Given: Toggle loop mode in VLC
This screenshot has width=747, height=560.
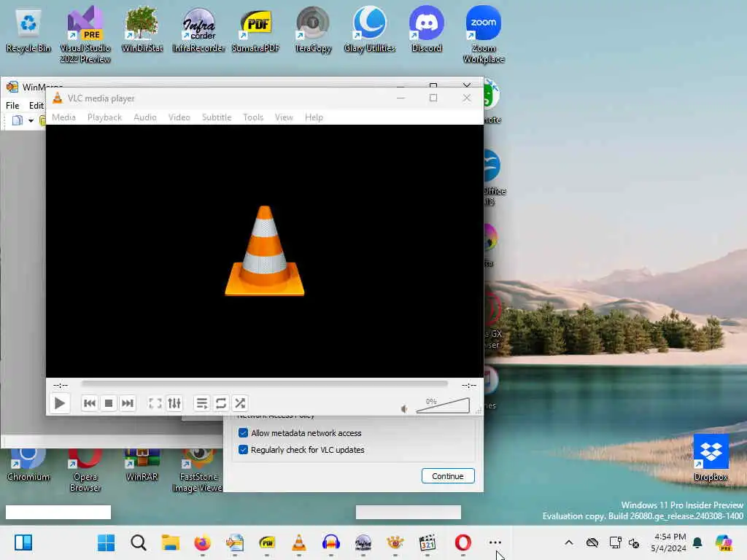Looking at the screenshot, I should pyautogui.click(x=221, y=404).
